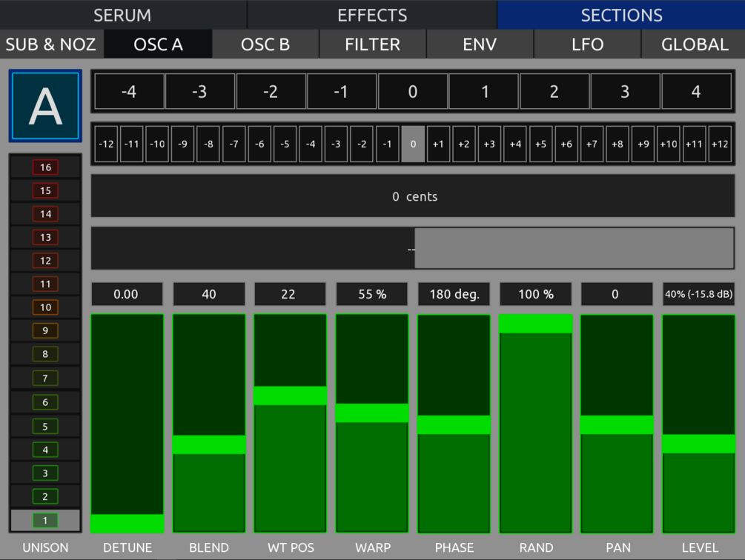Screen dimensions: 745x560
Task: Set semitone to -10
Action: [x=157, y=144]
